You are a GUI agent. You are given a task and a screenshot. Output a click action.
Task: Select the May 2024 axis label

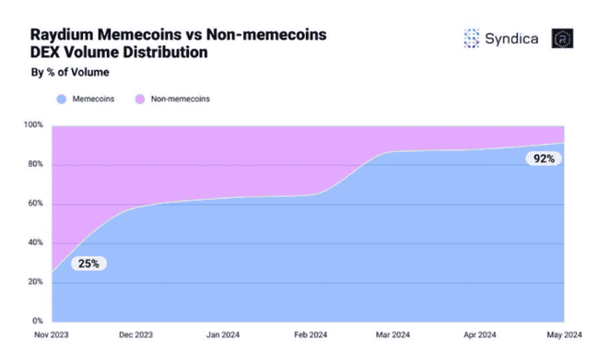pos(564,335)
